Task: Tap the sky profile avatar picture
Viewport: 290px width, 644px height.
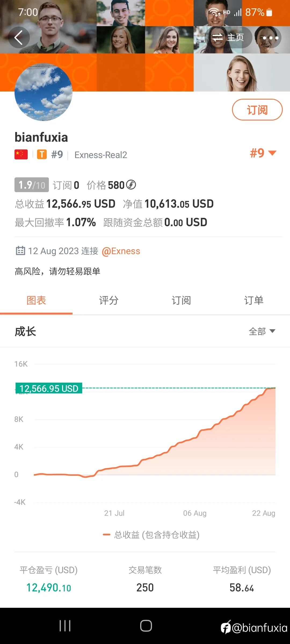Action: (44, 92)
